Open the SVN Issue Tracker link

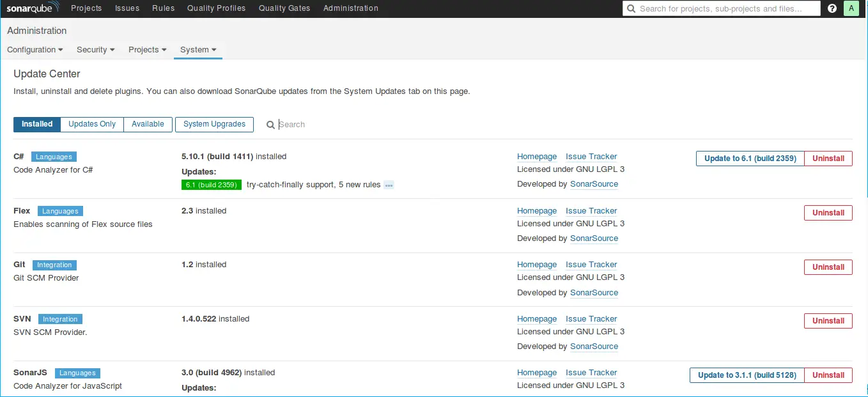(591, 319)
